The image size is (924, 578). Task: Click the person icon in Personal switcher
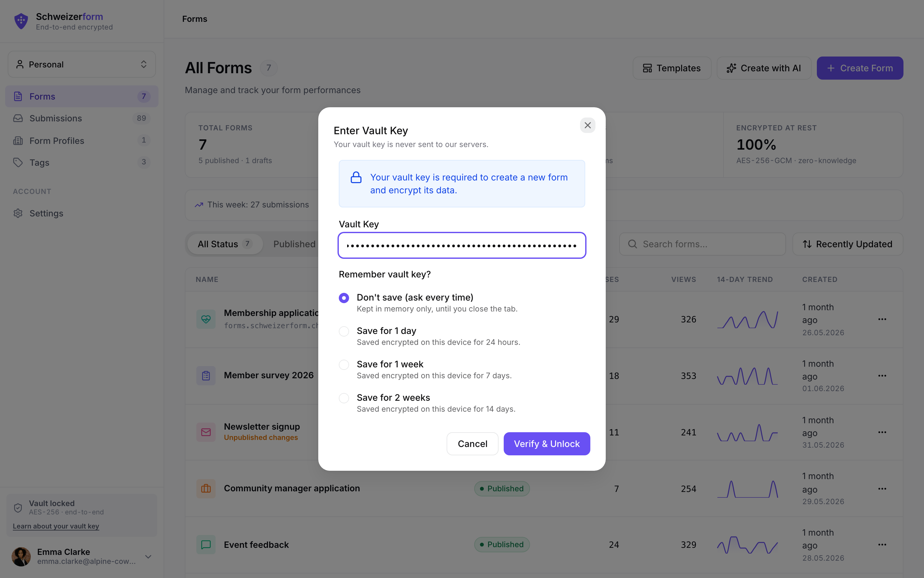pos(20,64)
